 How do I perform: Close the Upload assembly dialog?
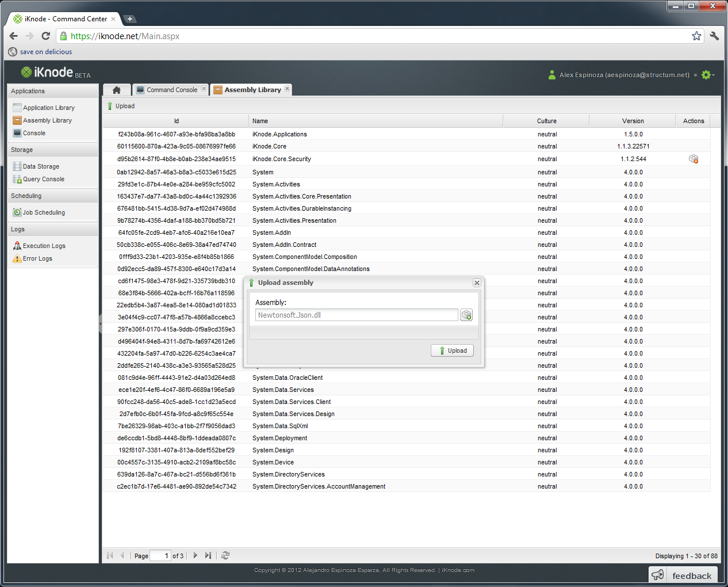(477, 283)
